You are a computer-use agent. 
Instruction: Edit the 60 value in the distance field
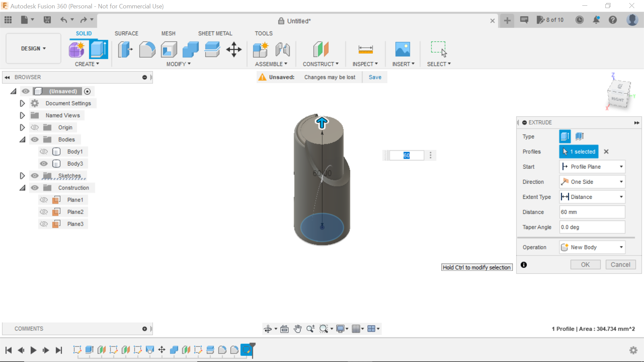point(406,155)
